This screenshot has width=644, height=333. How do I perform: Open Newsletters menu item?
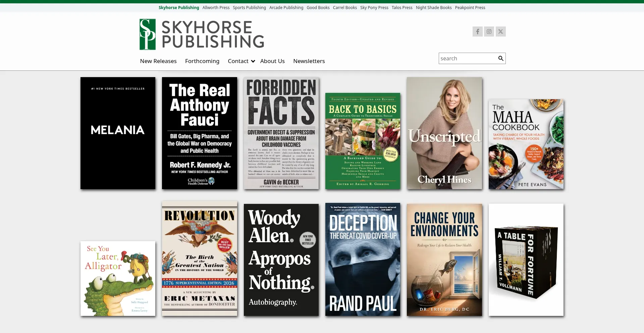[x=309, y=61]
